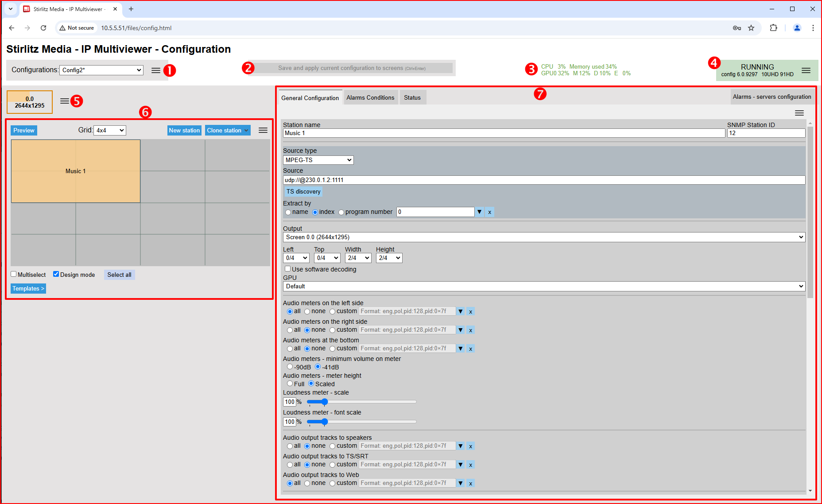Viewport: 822px width, 504px height.
Task: Open hamburger menu next to screen 0.0 thumbnail
Action: click(x=65, y=101)
